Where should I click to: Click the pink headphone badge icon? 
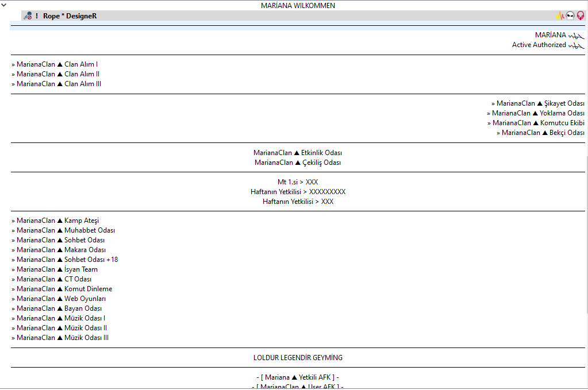click(x=580, y=16)
